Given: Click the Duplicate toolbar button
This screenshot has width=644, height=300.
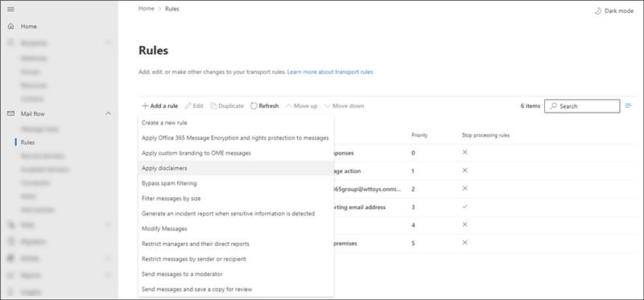Looking at the screenshot, I should (227, 106).
